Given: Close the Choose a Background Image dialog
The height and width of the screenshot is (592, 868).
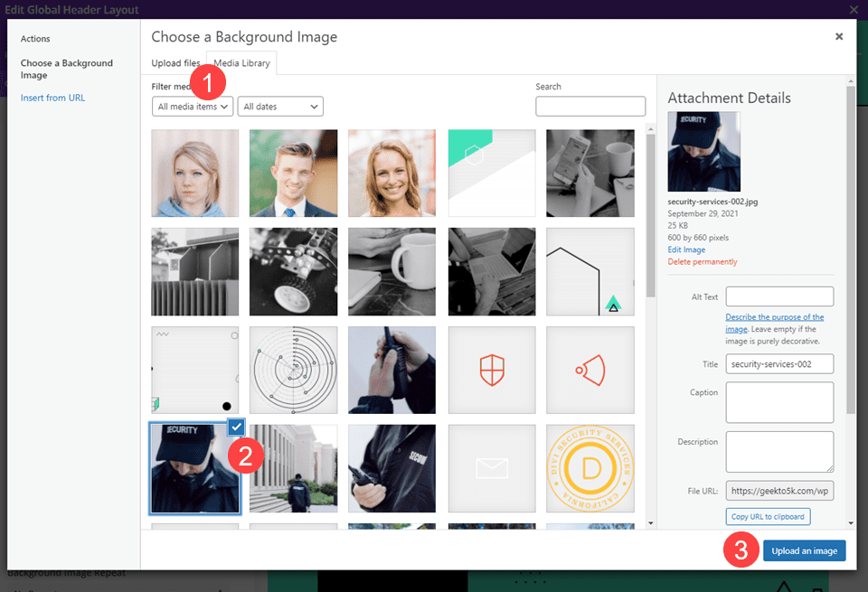Looking at the screenshot, I should (x=839, y=37).
